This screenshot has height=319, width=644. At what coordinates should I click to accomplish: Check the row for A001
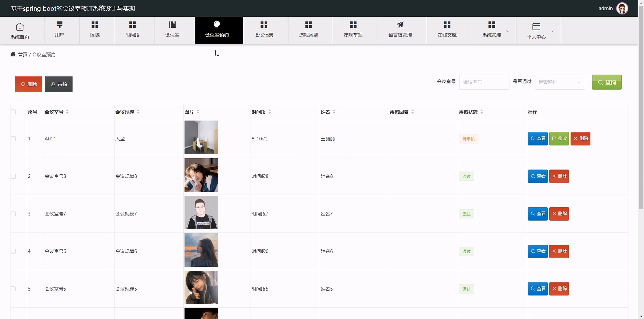pyautogui.click(x=13, y=139)
